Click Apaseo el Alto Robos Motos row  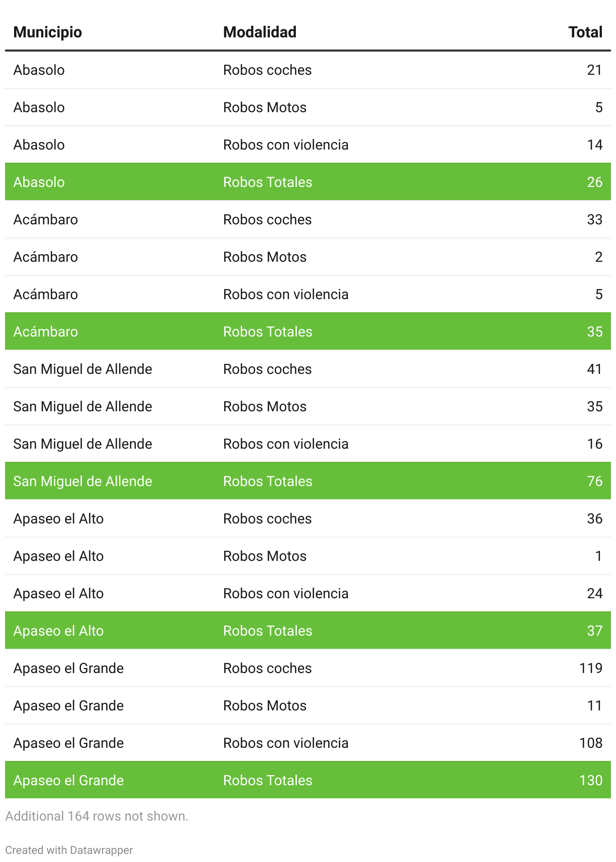(x=307, y=556)
